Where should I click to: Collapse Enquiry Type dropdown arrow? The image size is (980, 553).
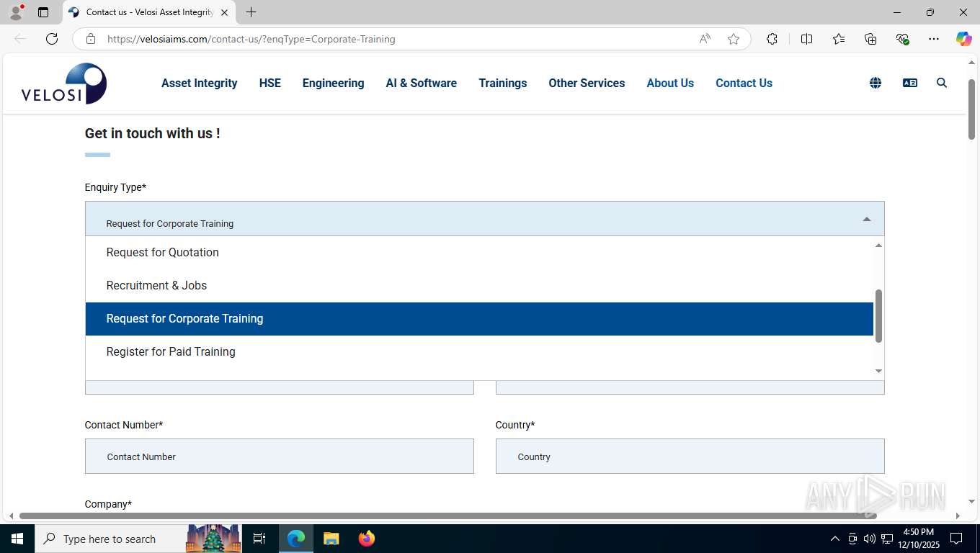point(867,219)
